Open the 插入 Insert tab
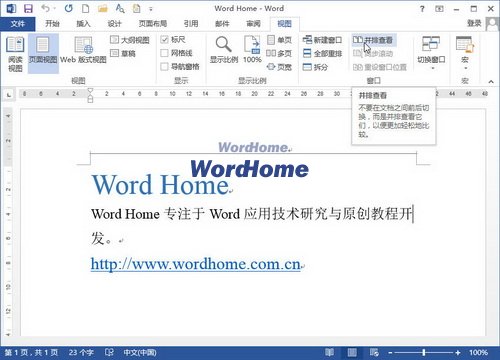This screenshot has width=500, height=360. tap(83, 24)
